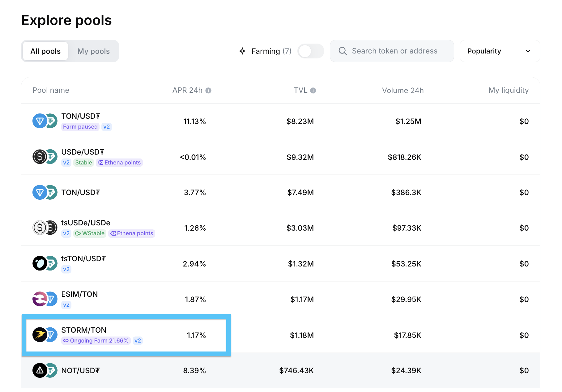The height and width of the screenshot is (392, 562).
Task: Enable the Farming toggle switch
Action: pos(310,51)
